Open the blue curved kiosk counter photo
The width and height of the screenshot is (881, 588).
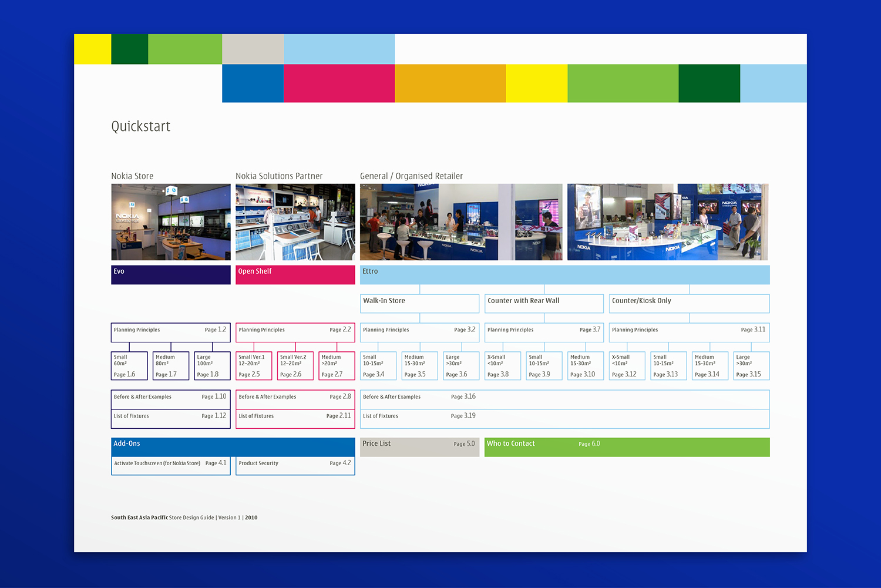pos(668,222)
